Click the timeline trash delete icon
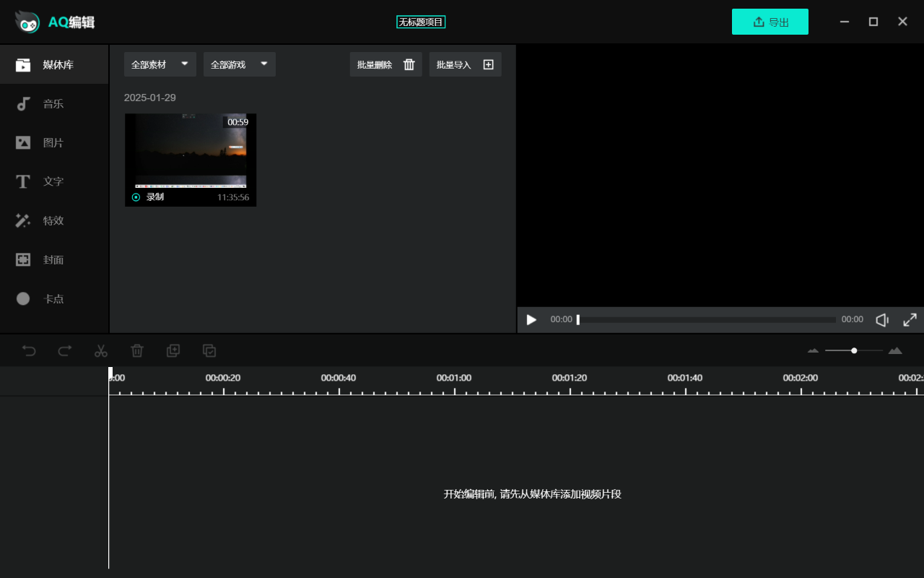The image size is (924, 578). click(x=137, y=350)
